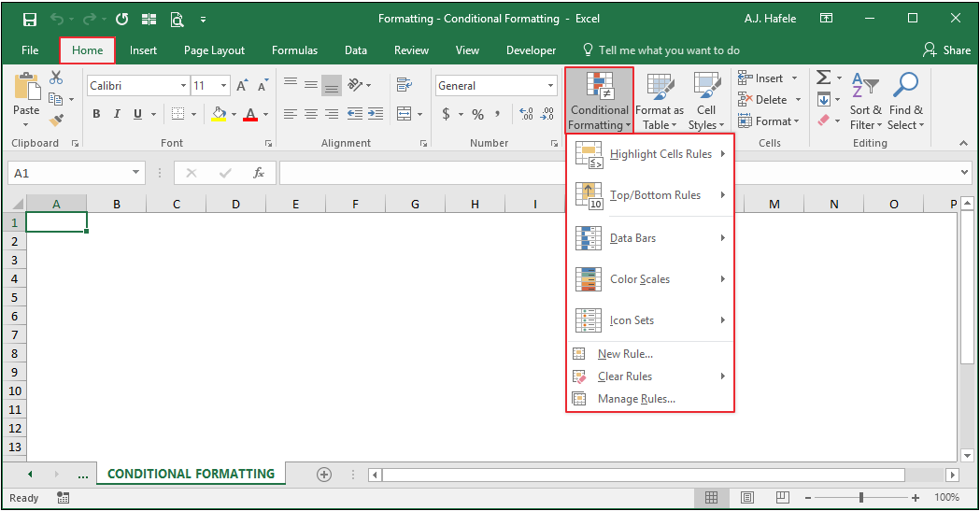Insert Function using the fx icon
Image resolution: width=980 pixels, height=511 pixels.
coord(258,173)
